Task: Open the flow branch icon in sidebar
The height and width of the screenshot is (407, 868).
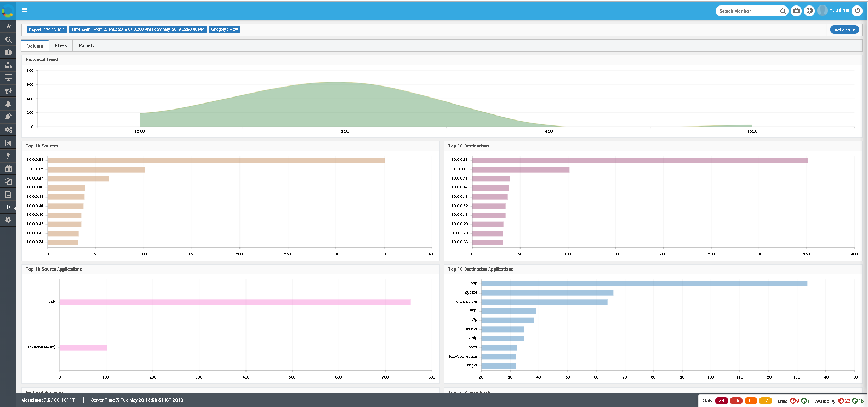Action: (x=8, y=207)
